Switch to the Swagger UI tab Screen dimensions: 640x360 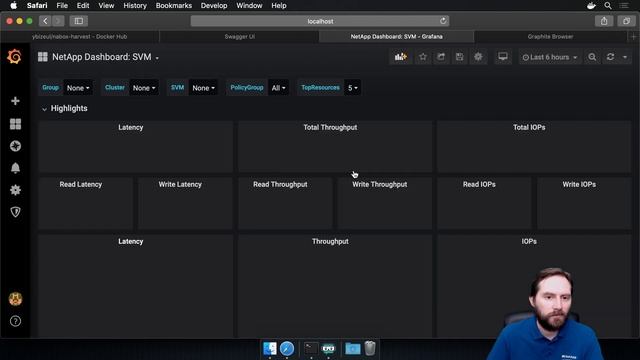(240, 37)
